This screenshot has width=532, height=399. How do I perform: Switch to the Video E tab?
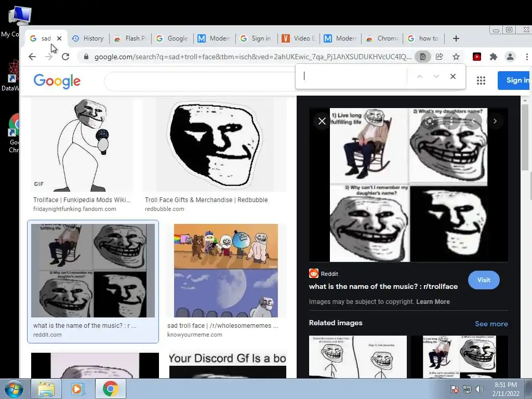pyautogui.click(x=299, y=38)
